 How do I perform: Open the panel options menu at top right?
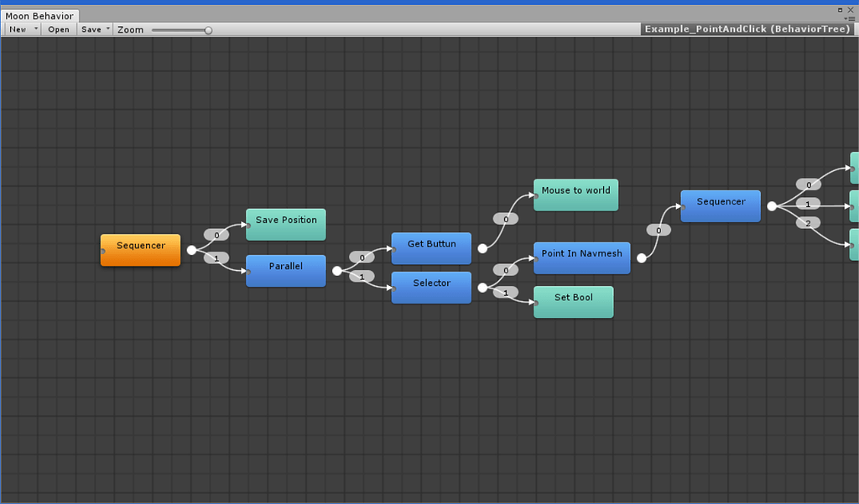click(x=851, y=18)
